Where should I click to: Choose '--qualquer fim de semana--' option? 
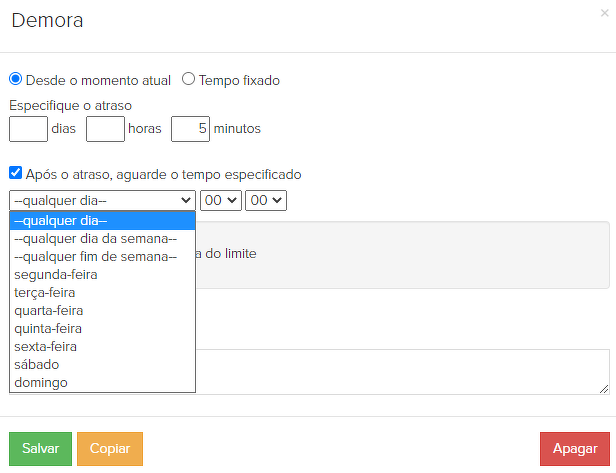[96, 257]
